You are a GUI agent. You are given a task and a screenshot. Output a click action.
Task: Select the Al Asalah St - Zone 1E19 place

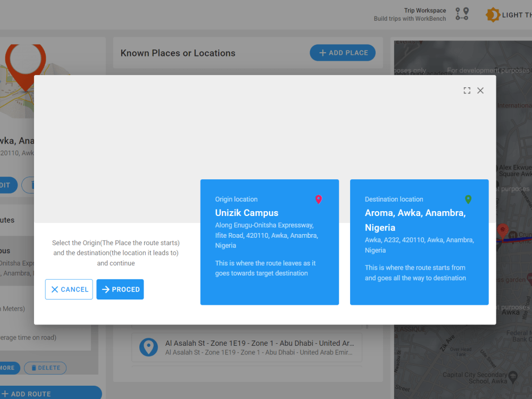[247, 347]
